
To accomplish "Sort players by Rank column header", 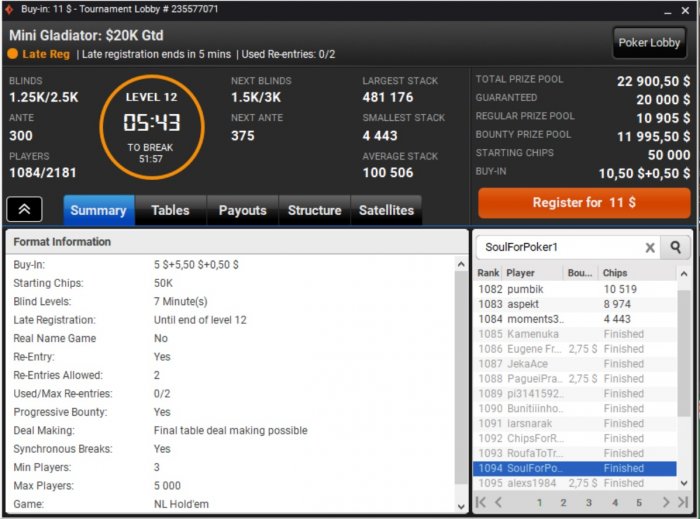I will 488,273.
